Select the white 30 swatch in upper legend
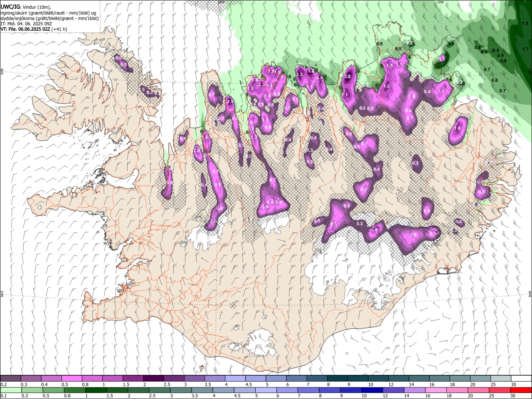Image resolution: width=532 pixels, height=399 pixels. [x=522, y=378]
